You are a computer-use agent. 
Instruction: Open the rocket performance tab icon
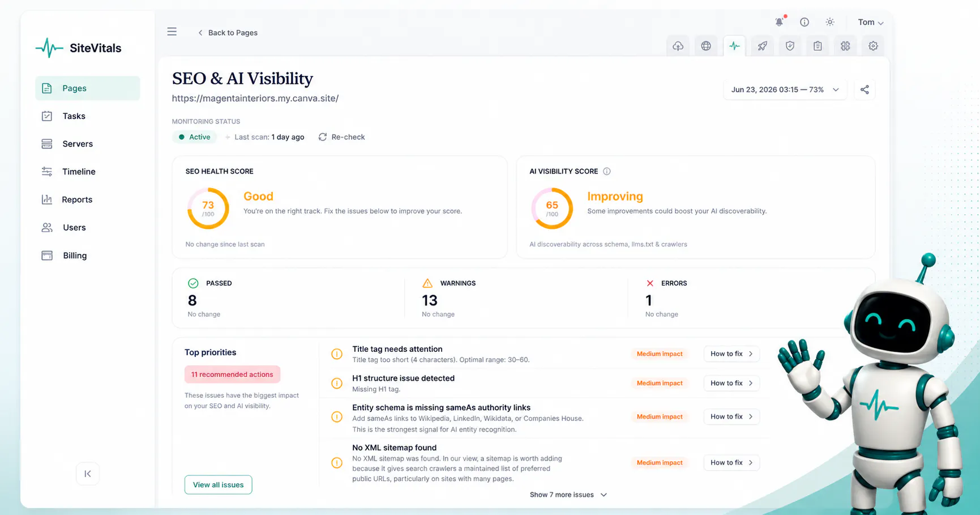point(763,46)
